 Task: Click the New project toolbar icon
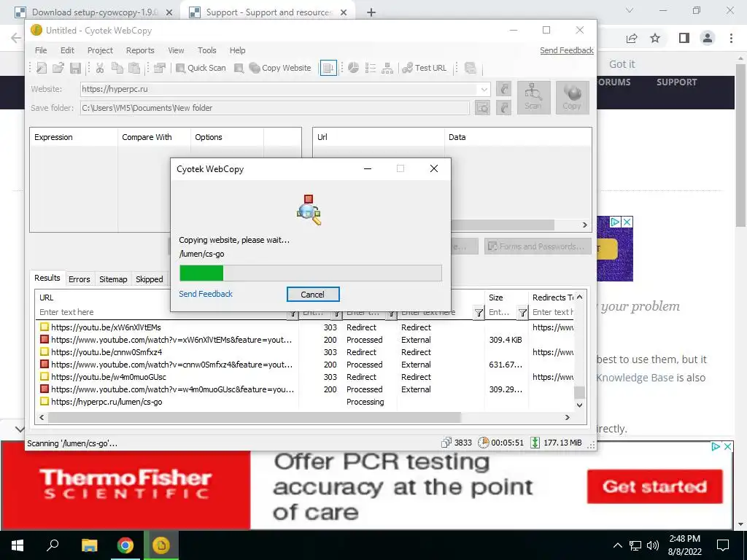point(42,68)
